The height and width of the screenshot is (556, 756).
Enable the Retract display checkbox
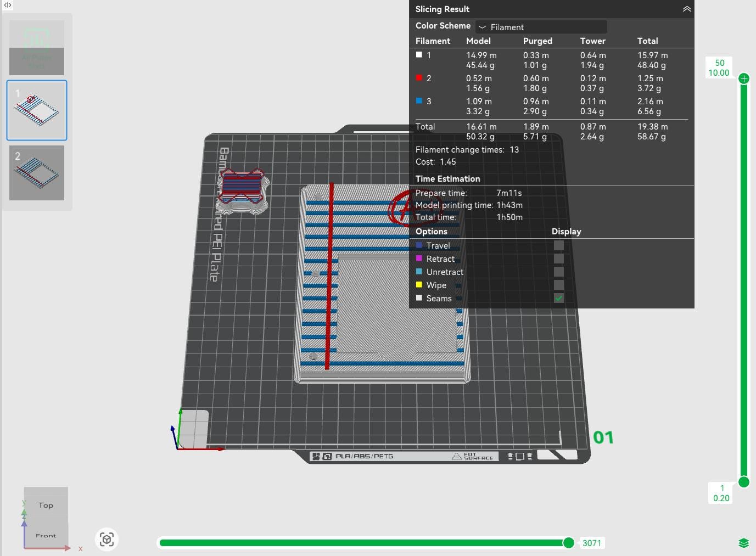click(x=558, y=259)
